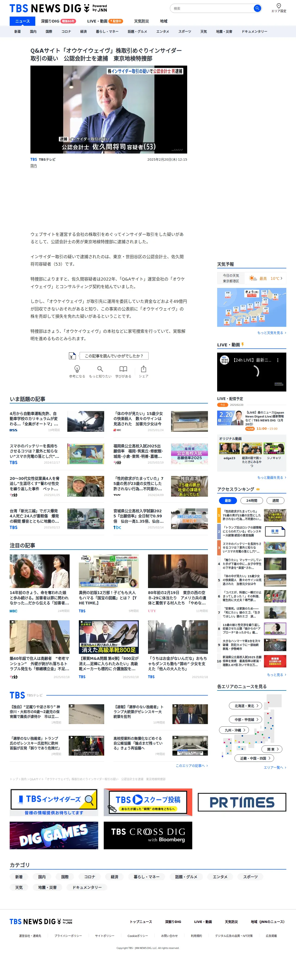
Task: Open the Japan weather map thumbnail
Action: 252,307
